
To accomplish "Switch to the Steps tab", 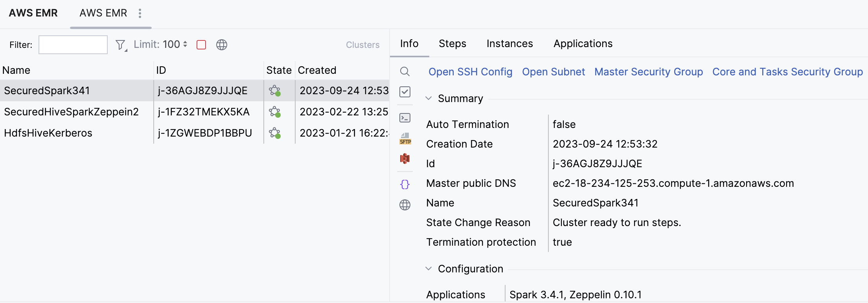I will tap(452, 44).
